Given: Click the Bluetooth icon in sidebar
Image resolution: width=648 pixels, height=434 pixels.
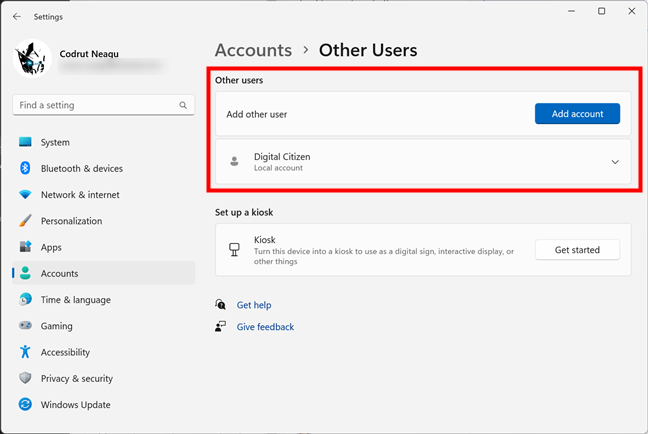Looking at the screenshot, I should pyautogui.click(x=25, y=168).
